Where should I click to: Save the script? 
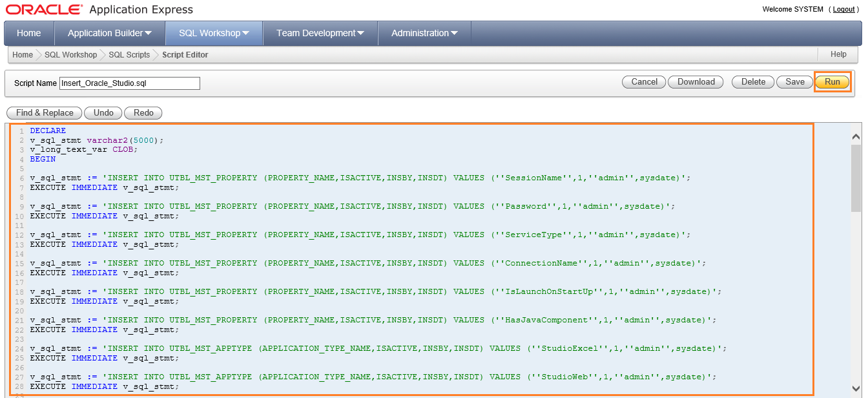(x=795, y=82)
